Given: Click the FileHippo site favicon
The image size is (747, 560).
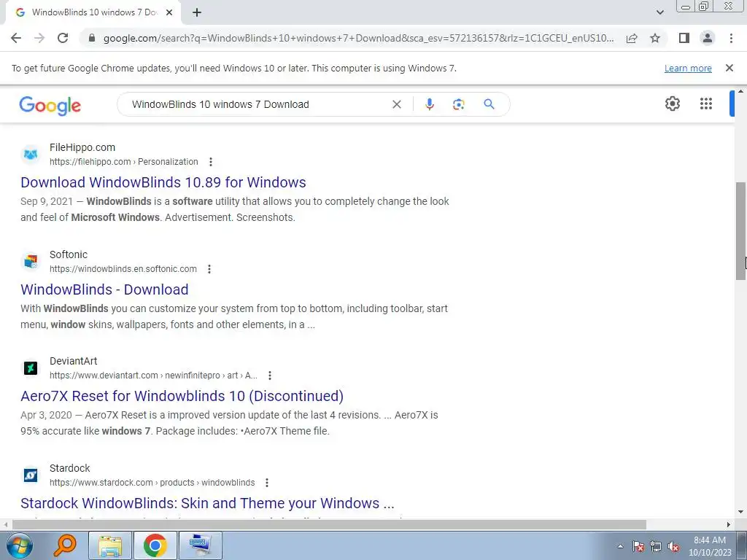Looking at the screenshot, I should [31, 155].
